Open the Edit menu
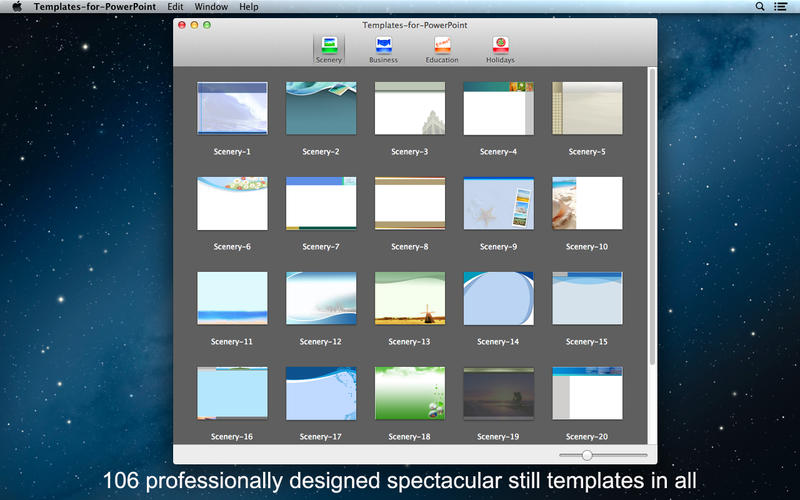Screen dimensions: 800x500 pyautogui.click(x=175, y=7)
